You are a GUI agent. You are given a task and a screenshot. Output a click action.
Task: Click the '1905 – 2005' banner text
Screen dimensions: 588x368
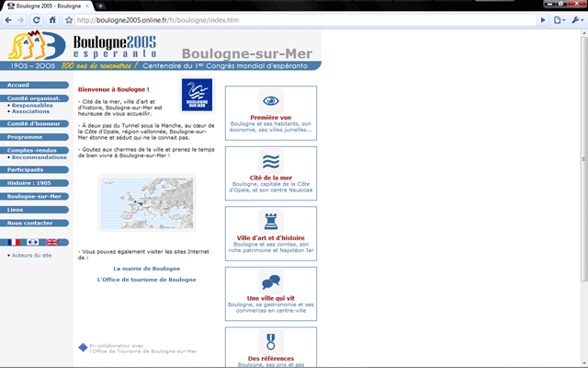pyautogui.click(x=33, y=65)
